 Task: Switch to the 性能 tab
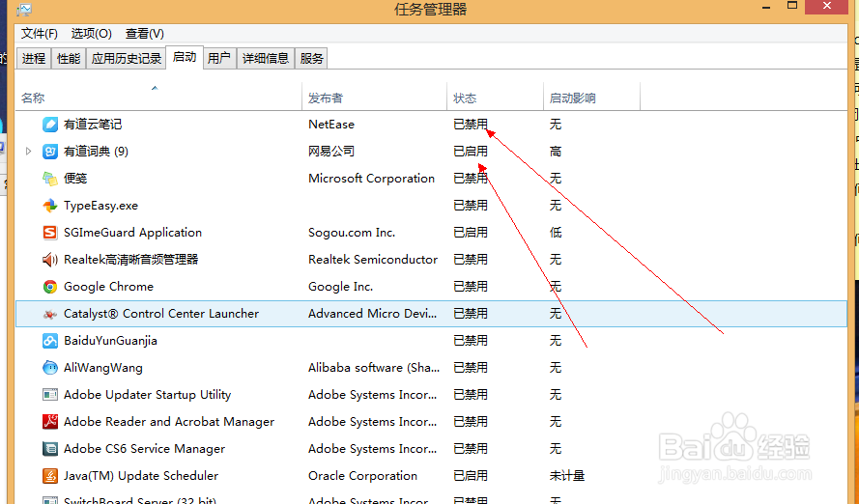coord(69,59)
